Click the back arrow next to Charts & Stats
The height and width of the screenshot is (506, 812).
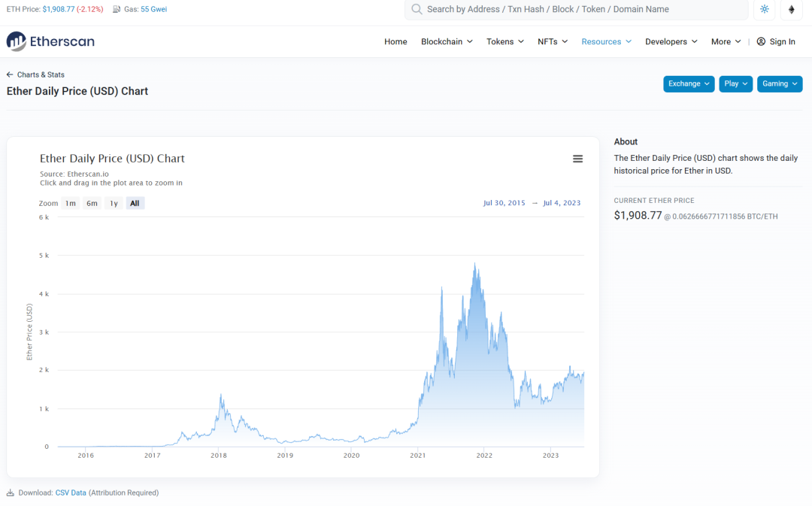[10, 74]
